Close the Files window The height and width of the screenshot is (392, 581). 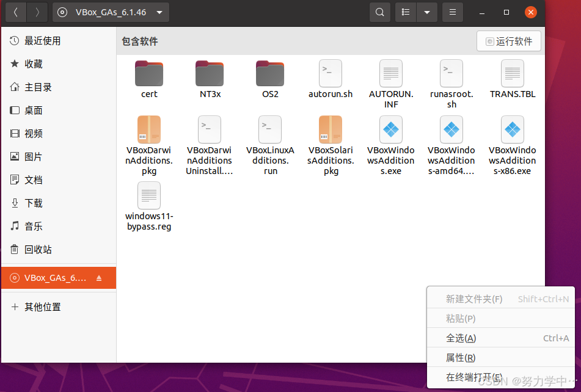click(531, 12)
